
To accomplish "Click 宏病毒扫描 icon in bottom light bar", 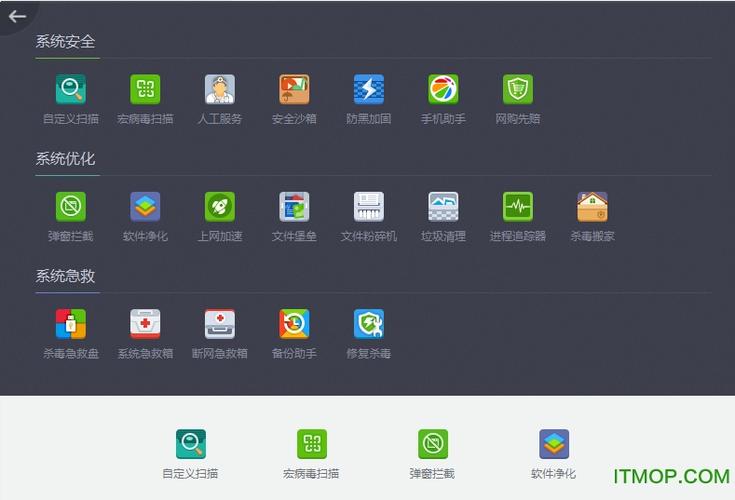I will pos(312,444).
